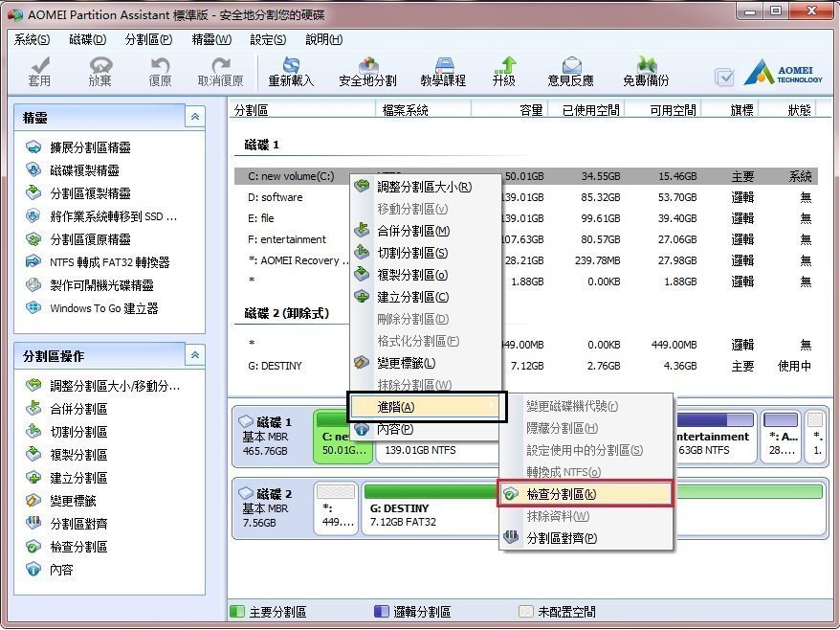This screenshot has width=840, height=630.
Task: Open the 設定(S) menu
Action: [268, 39]
